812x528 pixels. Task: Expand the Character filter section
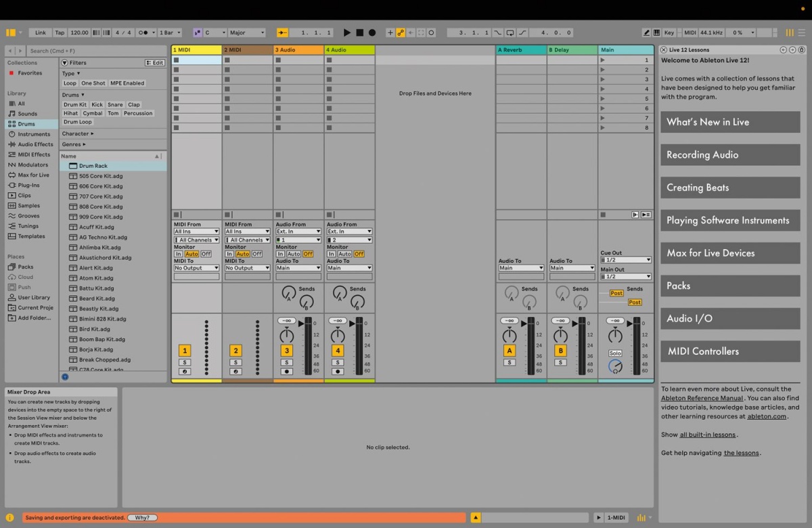point(78,133)
